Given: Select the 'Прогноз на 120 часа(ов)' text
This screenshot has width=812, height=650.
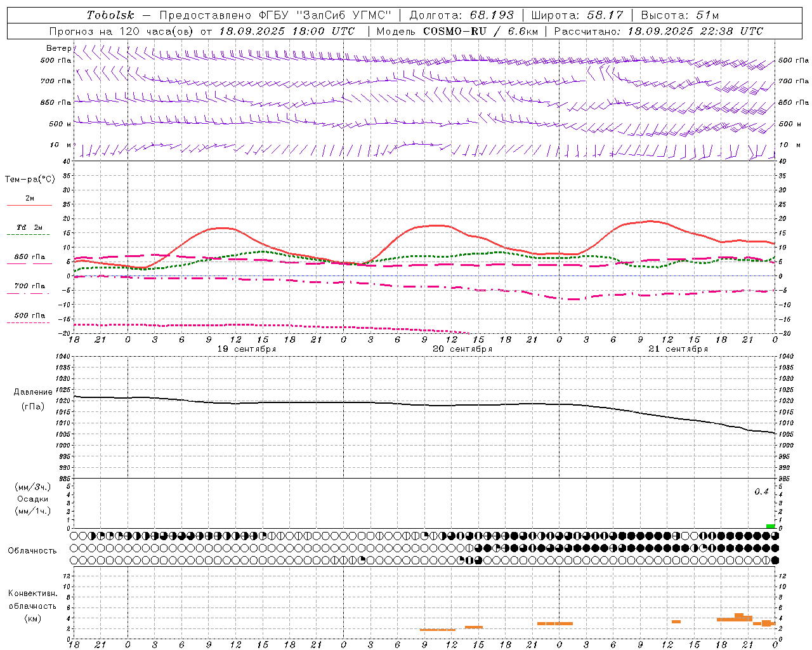Looking at the screenshot, I should (122, 31).
